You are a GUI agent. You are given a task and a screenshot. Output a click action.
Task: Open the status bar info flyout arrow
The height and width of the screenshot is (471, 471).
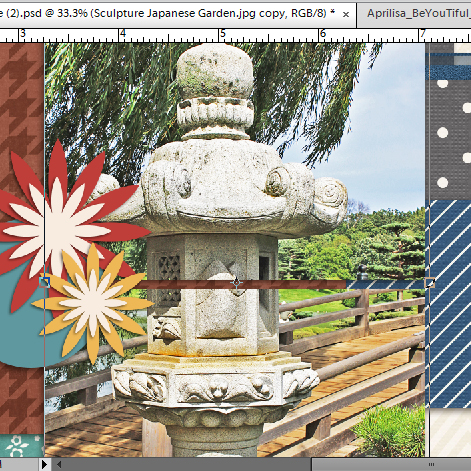(x=44, y=464)
